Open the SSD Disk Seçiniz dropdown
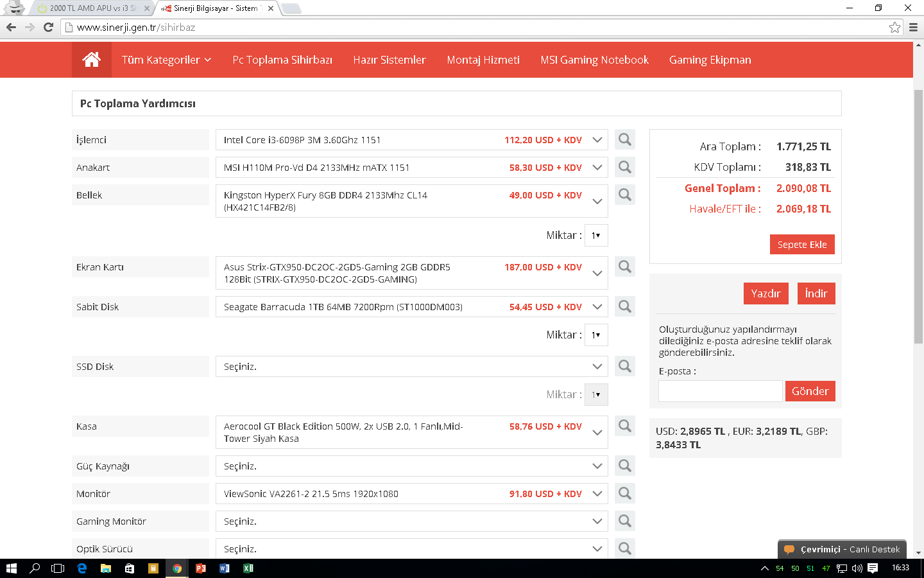 [411, 367]
